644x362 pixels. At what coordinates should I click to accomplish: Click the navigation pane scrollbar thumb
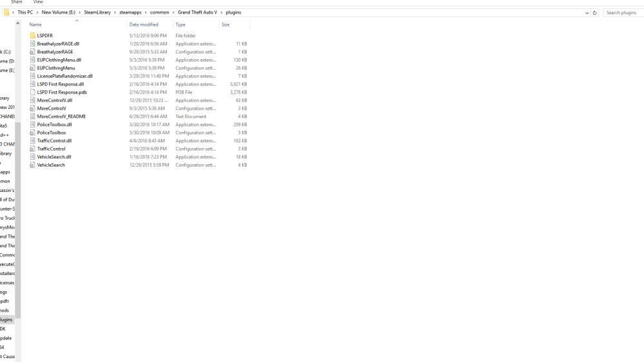[17, 220]
